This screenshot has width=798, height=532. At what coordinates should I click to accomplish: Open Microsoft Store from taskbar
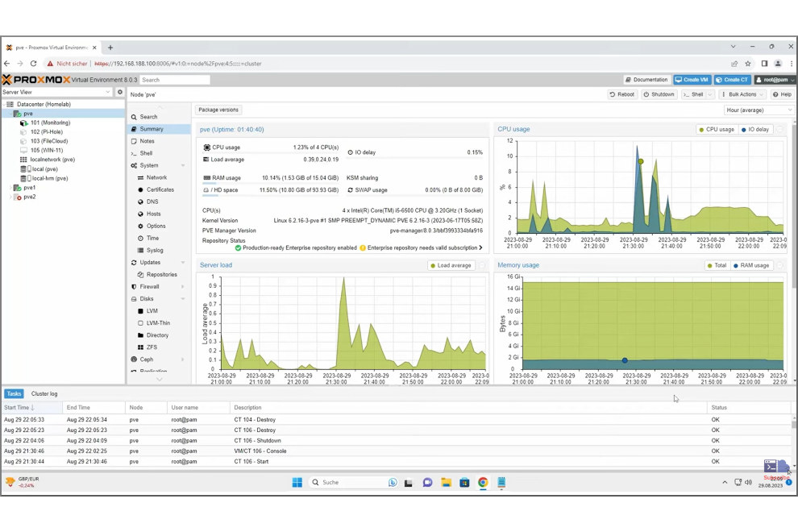464,482
